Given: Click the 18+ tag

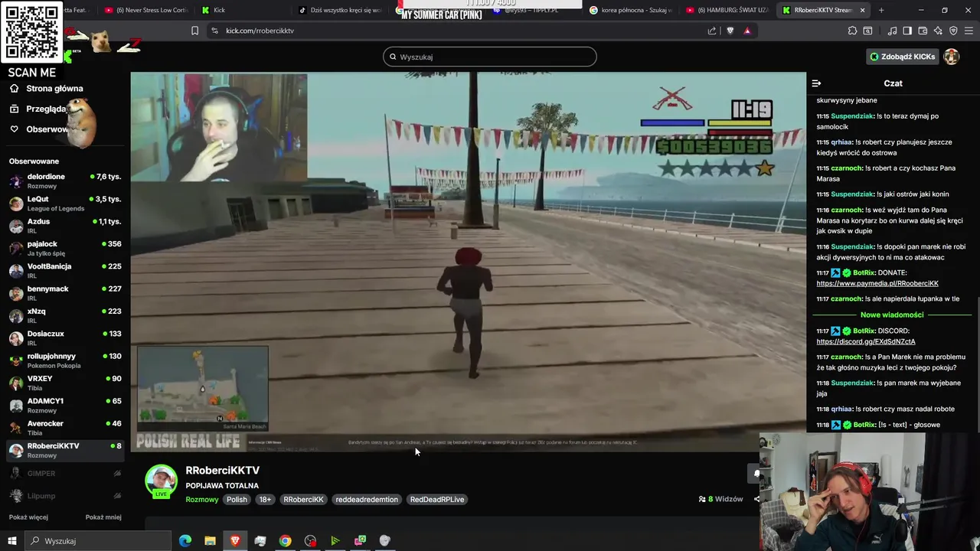Looking at the screenshot, I should [265, 500].
